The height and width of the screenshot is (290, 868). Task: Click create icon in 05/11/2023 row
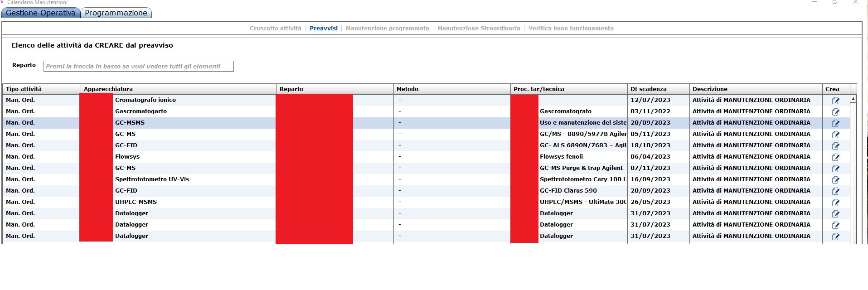pyautogui.click(x=835, y=135)
